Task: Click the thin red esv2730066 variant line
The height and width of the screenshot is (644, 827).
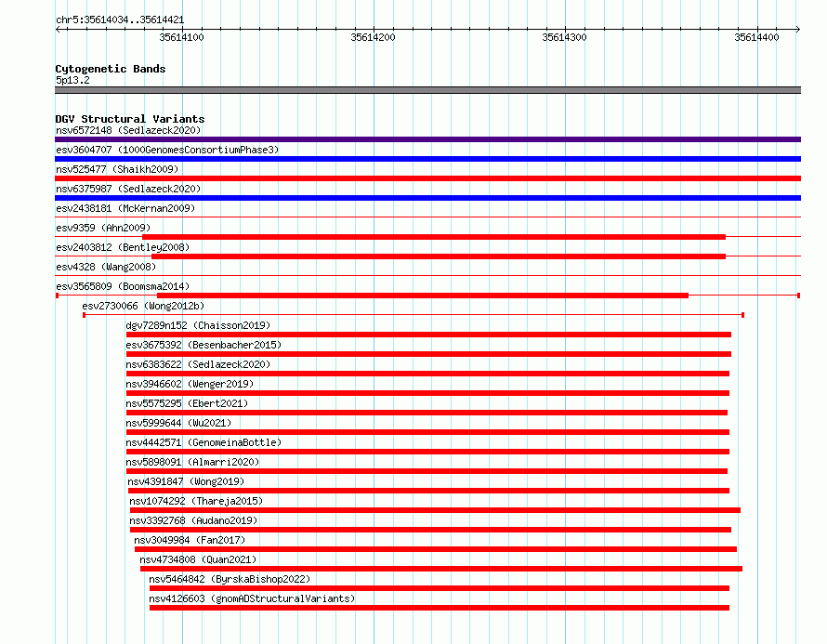Action: [x=413, y=315]
